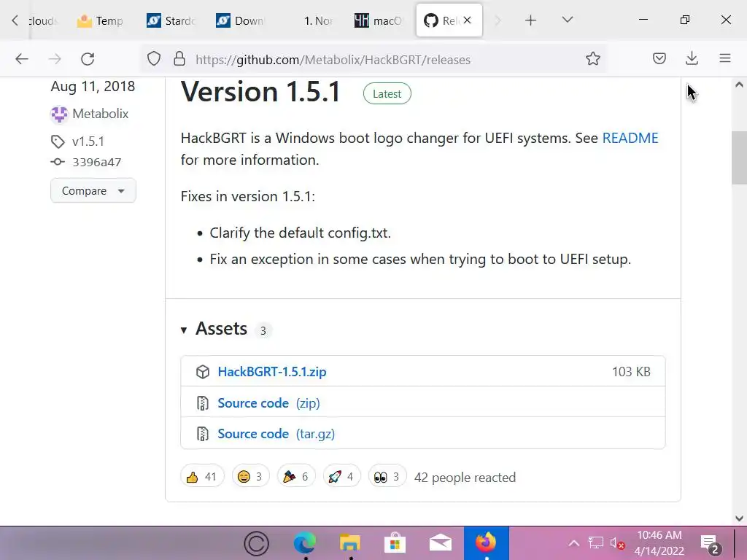Open the README link
This screenshot has width=747, height=560.
[x=630, y=138]
